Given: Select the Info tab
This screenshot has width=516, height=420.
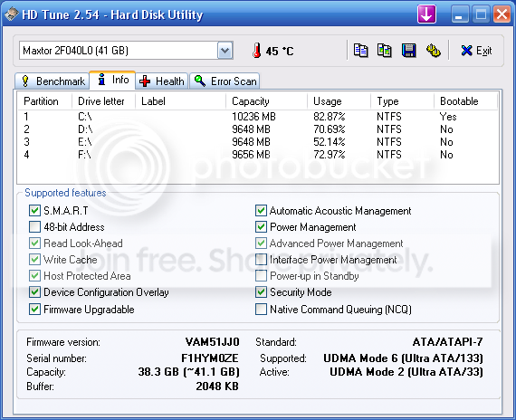Looking at the screenshot, I should pos(112,80).
